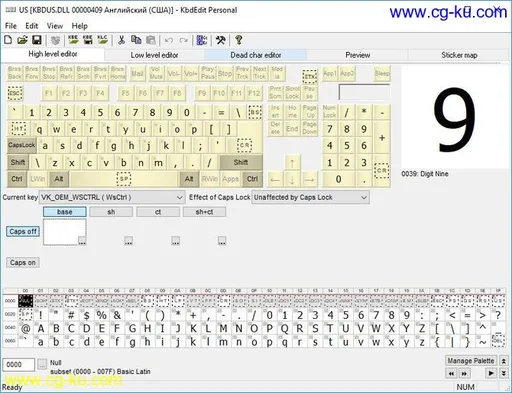Open the Help menu

tap(80, 26)
